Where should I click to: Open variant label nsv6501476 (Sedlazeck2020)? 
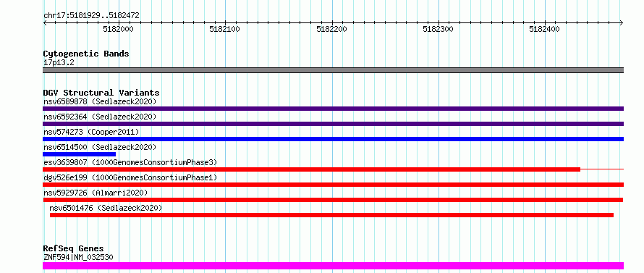(106, 208)
